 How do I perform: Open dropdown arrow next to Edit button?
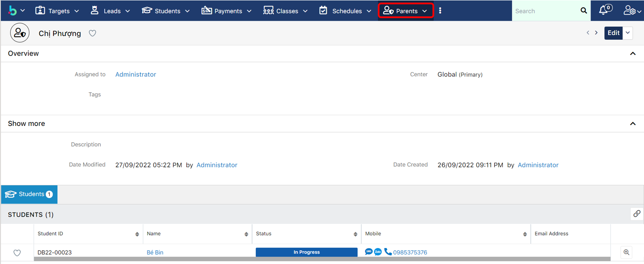click(x=628, y=33)
